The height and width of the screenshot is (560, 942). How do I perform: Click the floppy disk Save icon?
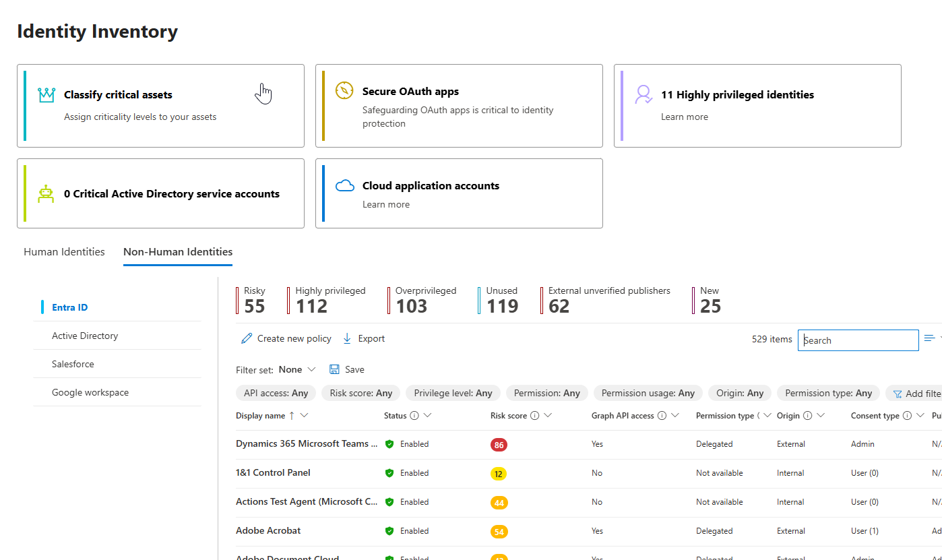334,369
